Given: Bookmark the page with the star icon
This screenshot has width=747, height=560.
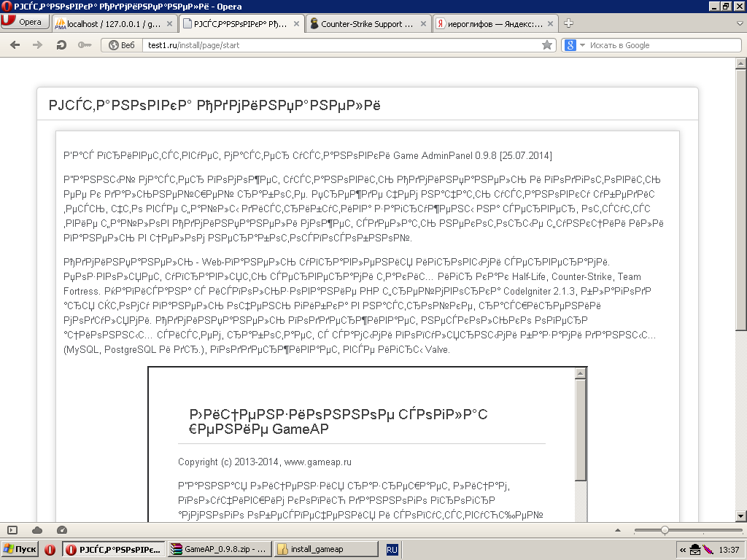Looking at the screenshot, I should pyautogui.click(x=547, y=45).
